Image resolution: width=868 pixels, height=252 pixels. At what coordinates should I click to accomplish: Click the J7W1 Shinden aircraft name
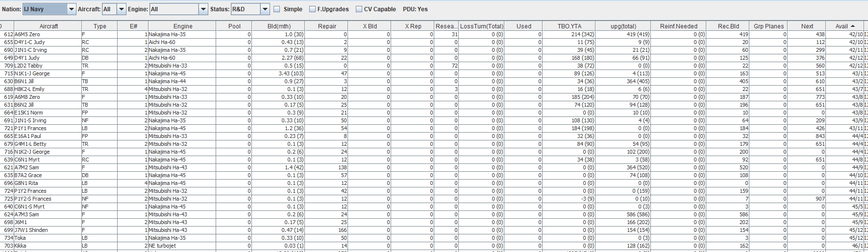pos(31,230)
